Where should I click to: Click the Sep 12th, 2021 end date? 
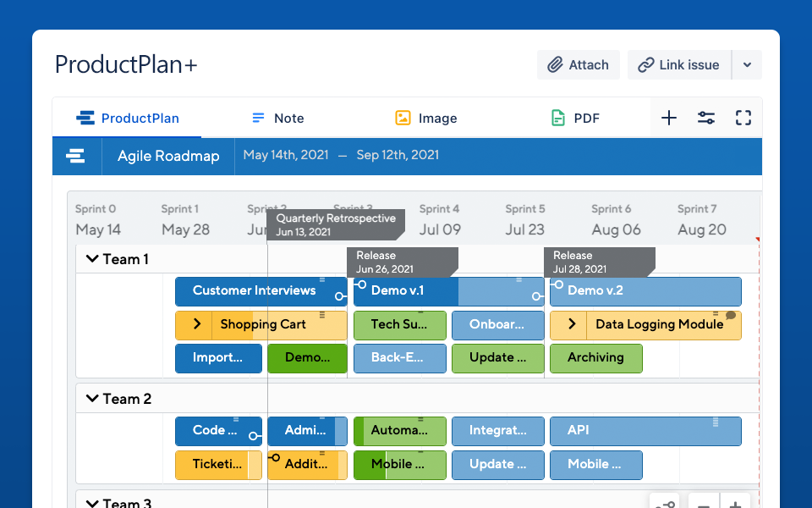[398, 155]
